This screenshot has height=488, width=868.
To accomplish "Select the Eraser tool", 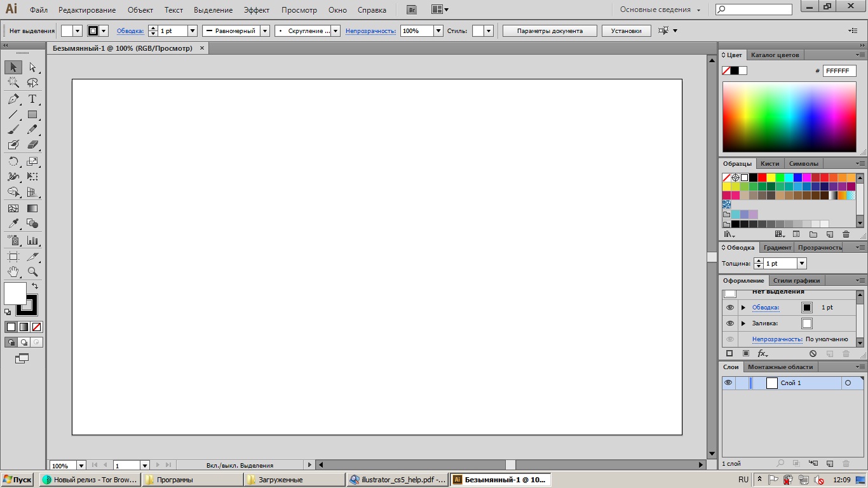I will point(32,145).
